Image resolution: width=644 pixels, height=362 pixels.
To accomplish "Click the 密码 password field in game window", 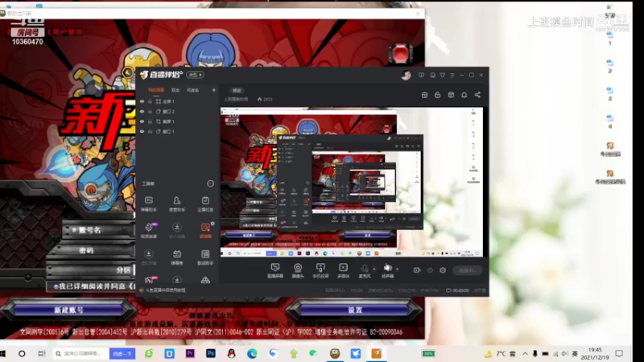I will (x=93, y=250).
